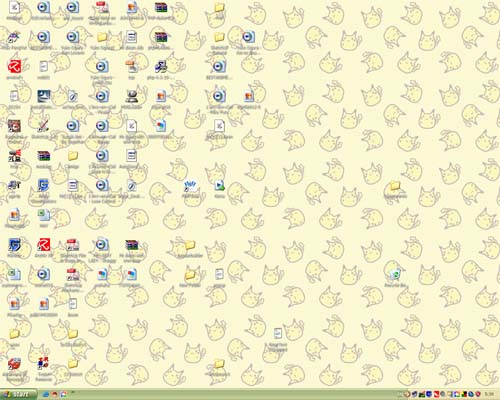Open the Windows Start menu
The height and width of the screenshot is (400, 500).
coord(18,394)
